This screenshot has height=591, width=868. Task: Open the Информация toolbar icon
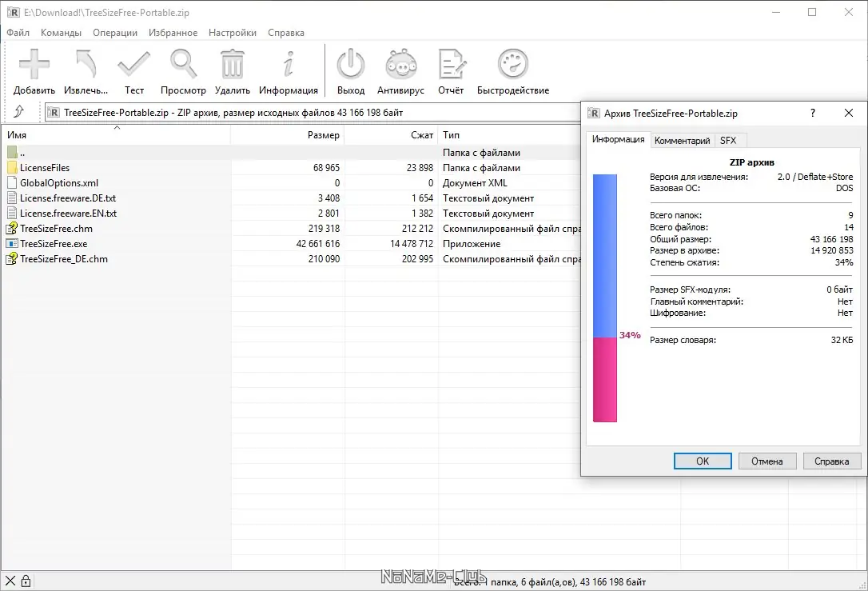[289, 64]
